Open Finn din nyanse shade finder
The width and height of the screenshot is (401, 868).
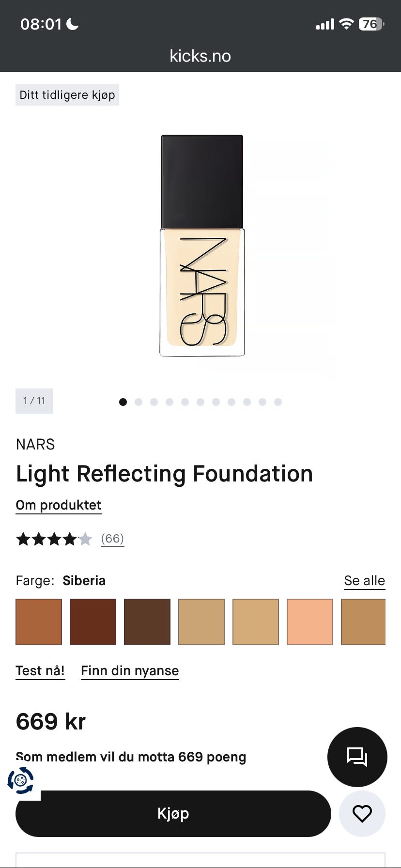click(130, 671)
